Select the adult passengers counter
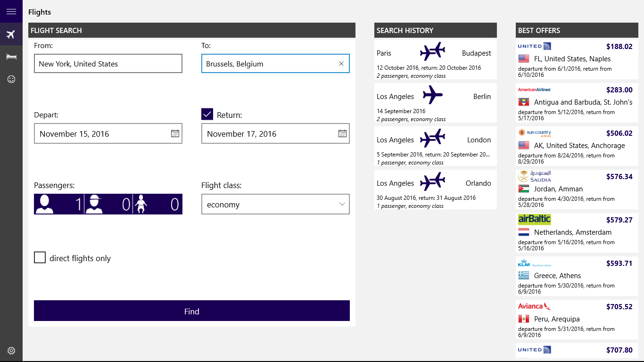This screenshot has width=644, height=362. 59,204
